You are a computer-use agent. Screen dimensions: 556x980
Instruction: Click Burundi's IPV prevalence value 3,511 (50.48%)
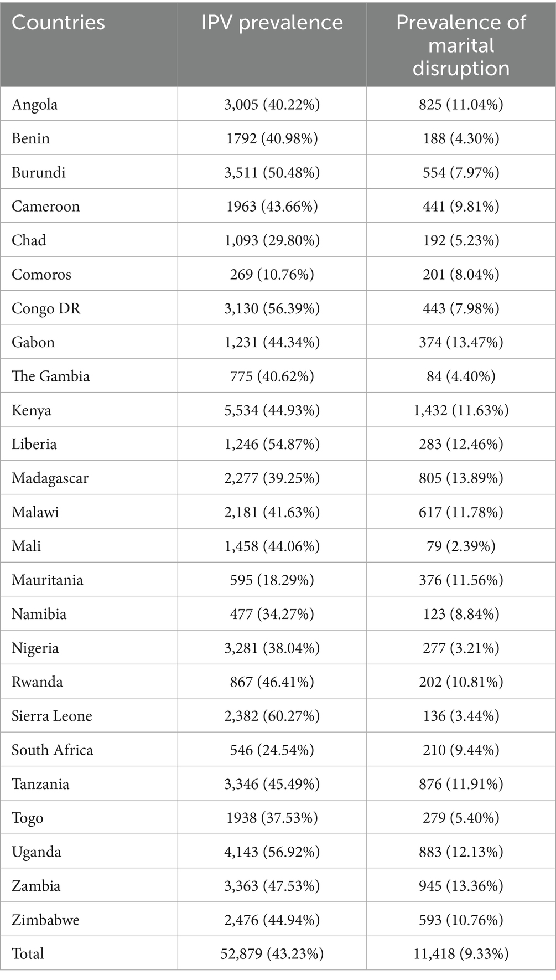[272, 172]
